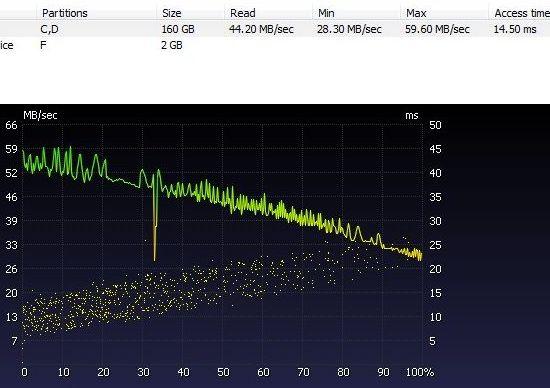Select the 160 GB size cell
550x388 pixels.
pyautogui.click(x=178, y=29)
